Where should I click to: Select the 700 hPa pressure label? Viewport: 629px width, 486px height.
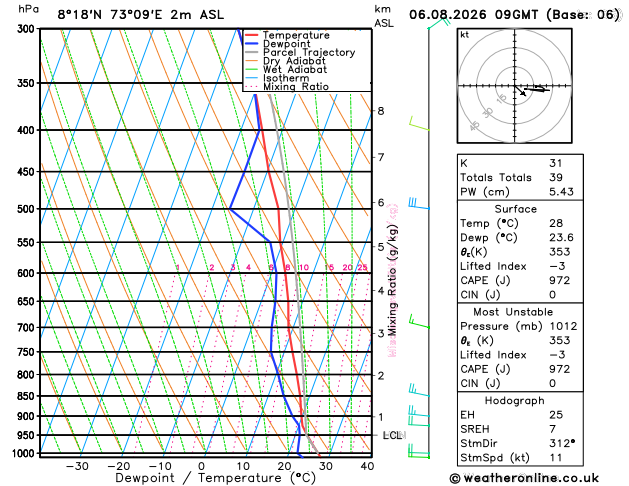[x=28, y=328]
